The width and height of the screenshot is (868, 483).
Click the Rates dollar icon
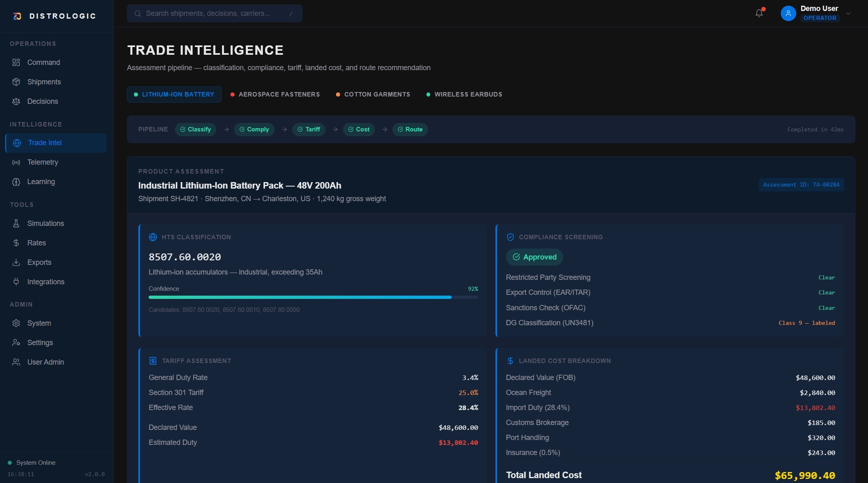tap(16, 243)
